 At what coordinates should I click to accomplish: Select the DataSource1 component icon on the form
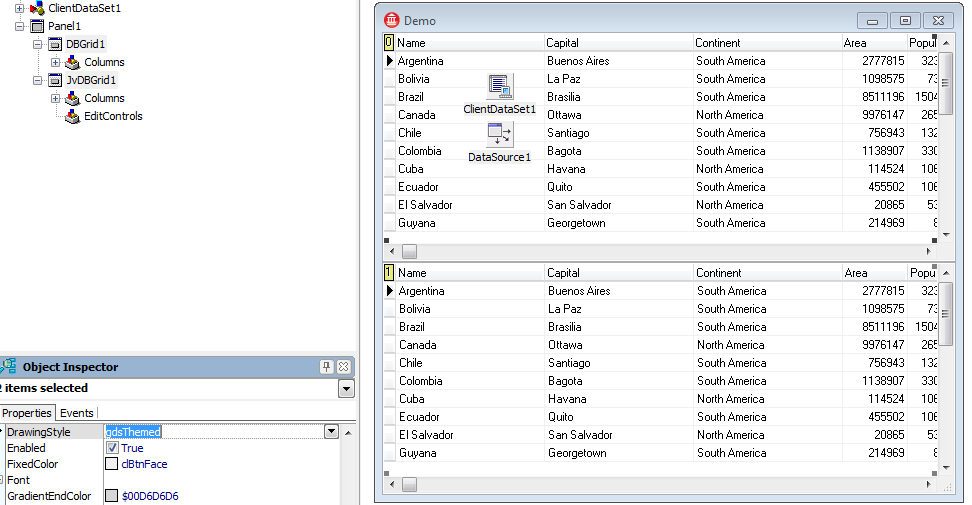500,134
